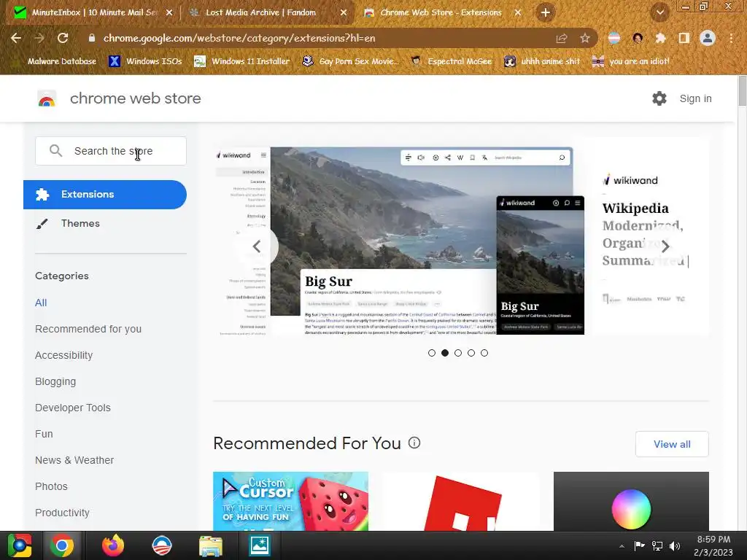The height and width of the screenshot is (560, 747).
Task: Open the Wikiwand Big Sur featured banner
Action: (x=461, y=237)
